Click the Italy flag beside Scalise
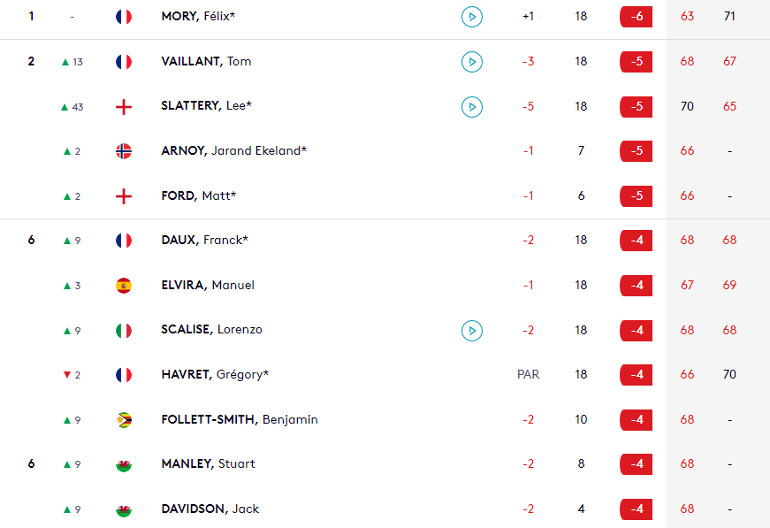Screen dimensions: 770x528 [124, 331]
